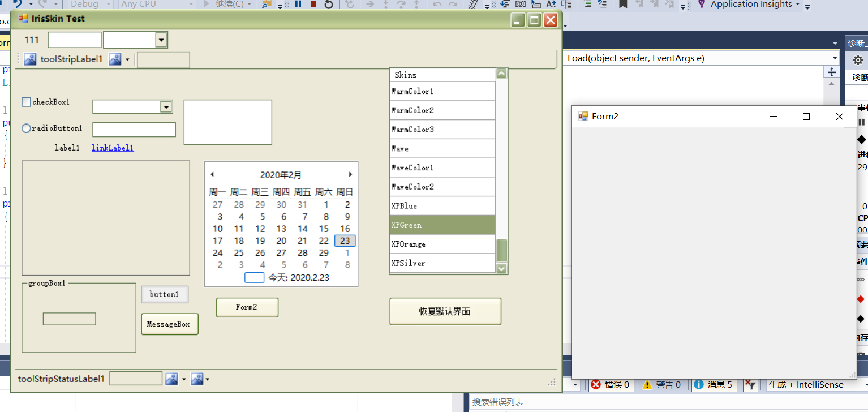Click the Application Insights lightbulb icon
Image resolution: width=868 pixels, height=412 pixels.
point(702,5)
